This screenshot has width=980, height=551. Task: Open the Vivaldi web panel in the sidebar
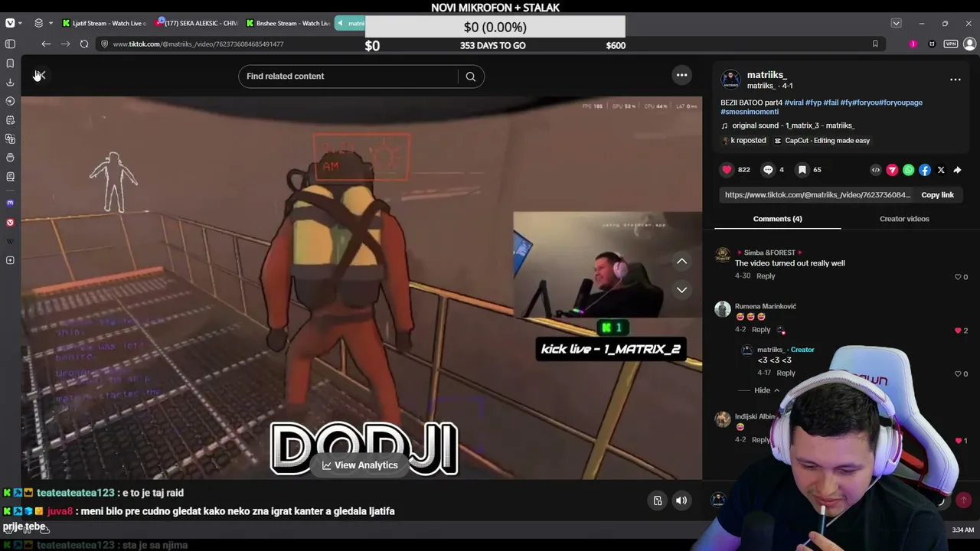[x=10, y=223]
